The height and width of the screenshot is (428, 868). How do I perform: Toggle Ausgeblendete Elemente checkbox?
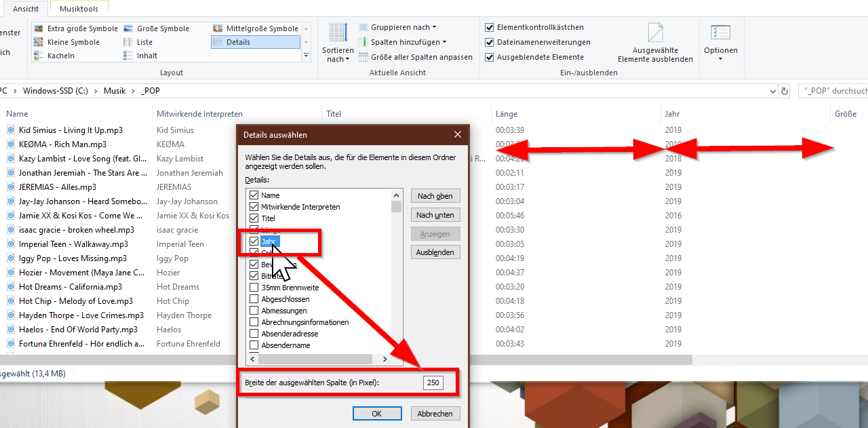(x=490, y=57)
